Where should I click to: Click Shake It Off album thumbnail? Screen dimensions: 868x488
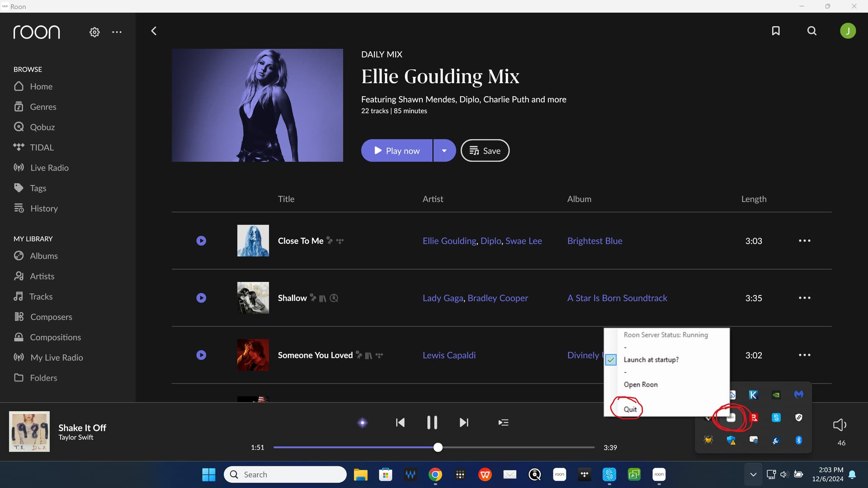[x=29, y=432]
